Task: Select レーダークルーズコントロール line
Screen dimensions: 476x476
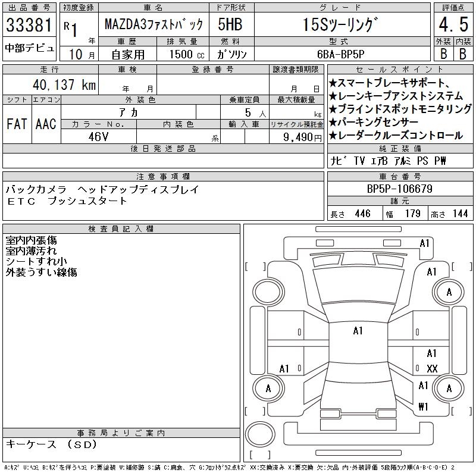Action: [x=396, y=135]
